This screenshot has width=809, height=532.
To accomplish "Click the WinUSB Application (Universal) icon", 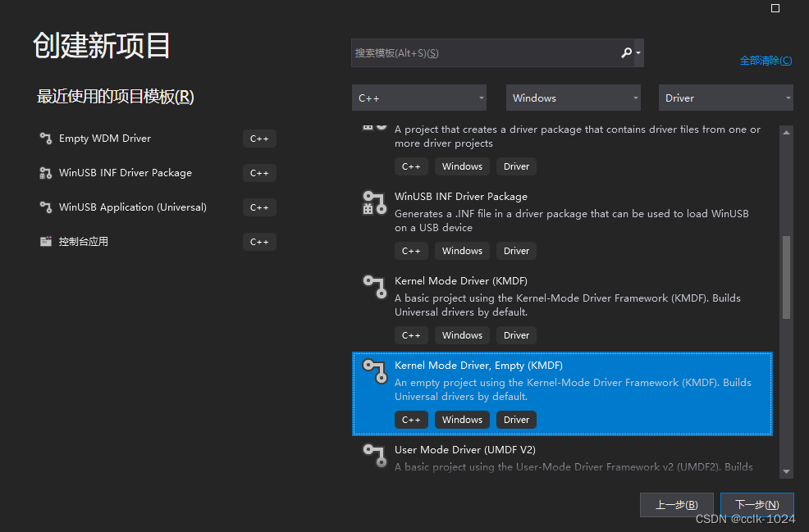I will (x=46, y=207).
